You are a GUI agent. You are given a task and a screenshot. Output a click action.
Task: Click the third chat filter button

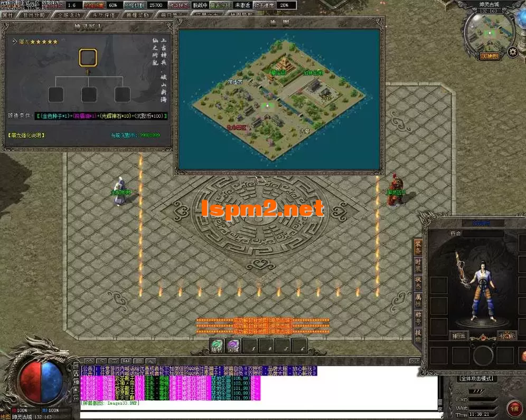point(114,361)
